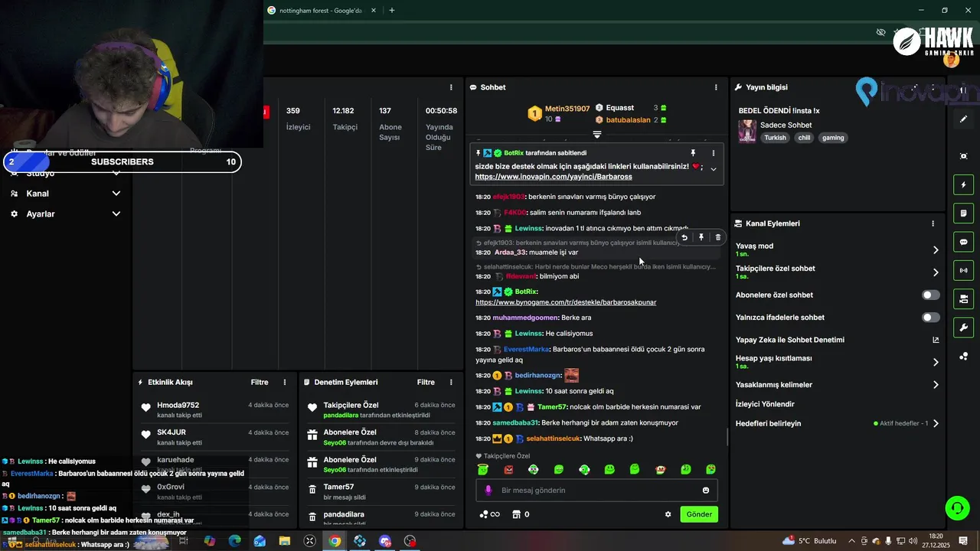Open Sohbet panel three-dot menu
This screenshot has height=551, width=980.
click(x=716, y=87)
